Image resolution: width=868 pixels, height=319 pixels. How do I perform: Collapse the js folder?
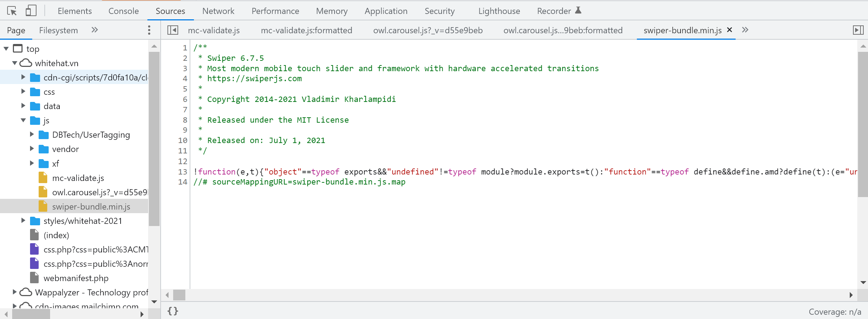pyautogui.click(x=23, y=120)
